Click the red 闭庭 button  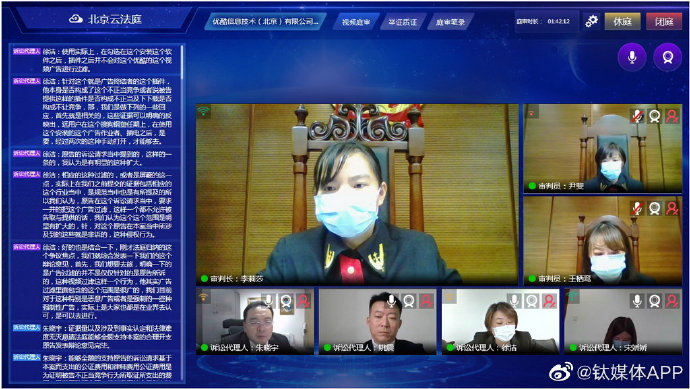(664, 21)
